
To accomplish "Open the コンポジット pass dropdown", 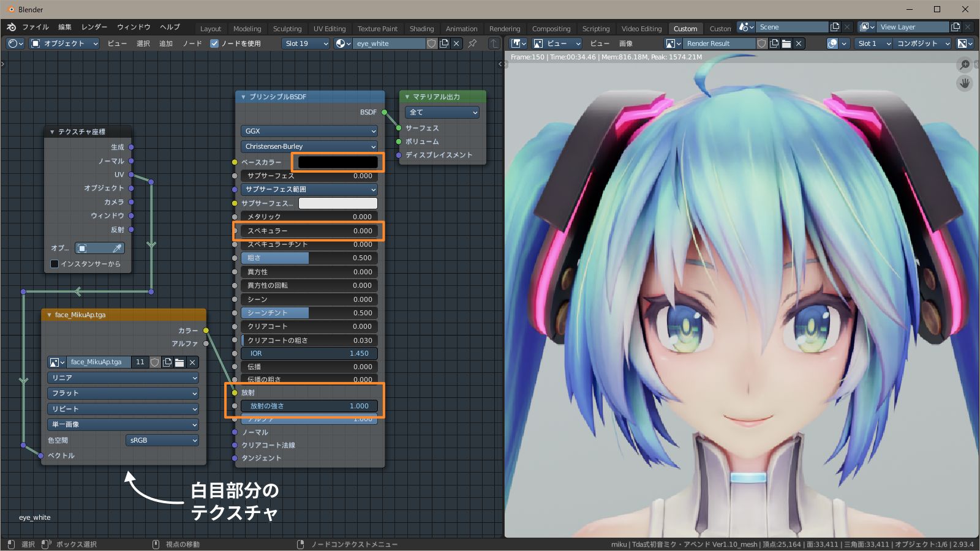I will point(923,43).
